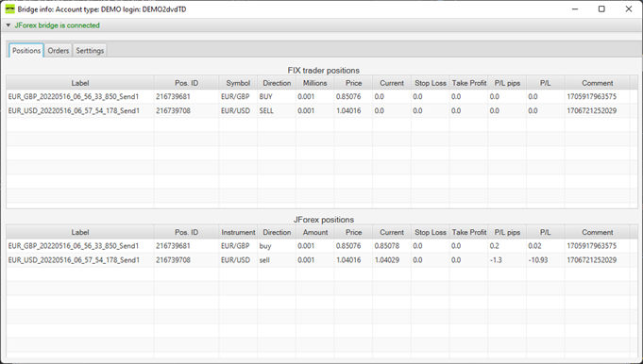Click P/L pips value -1.3
Viewport: 643px width, 364px height.
[x=496, y=260]
